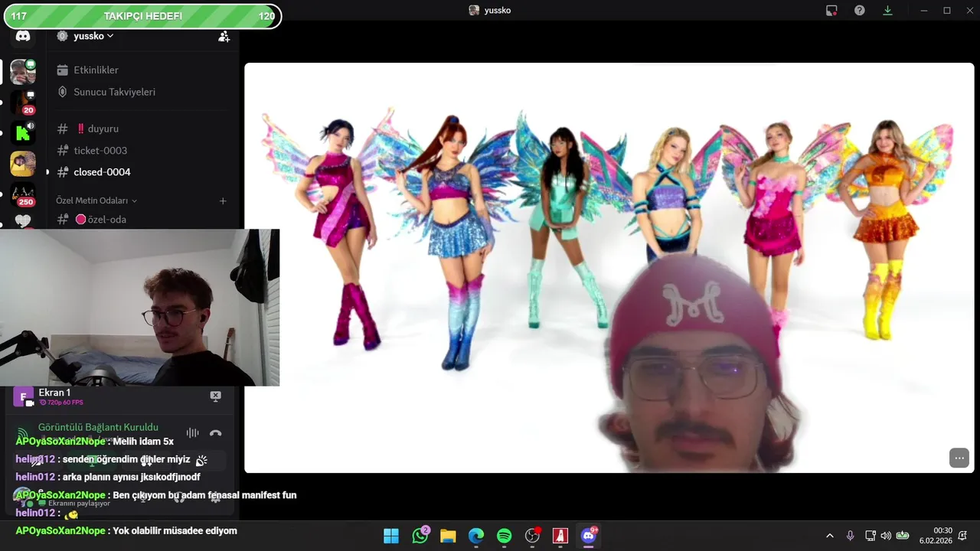980x551 pixels.
Task: Click the Takipçi Hedefi progress bar
Action: [x=144, y=16]
